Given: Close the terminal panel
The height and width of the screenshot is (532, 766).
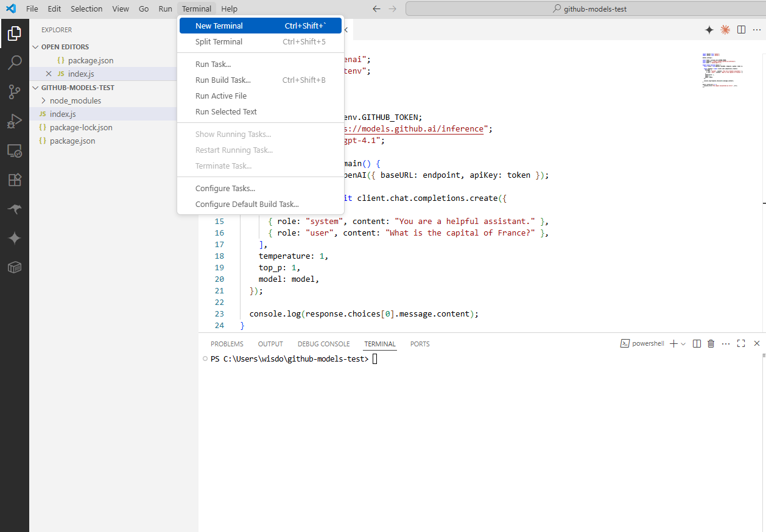Looking at the screenshot, I should pos(757,344).
